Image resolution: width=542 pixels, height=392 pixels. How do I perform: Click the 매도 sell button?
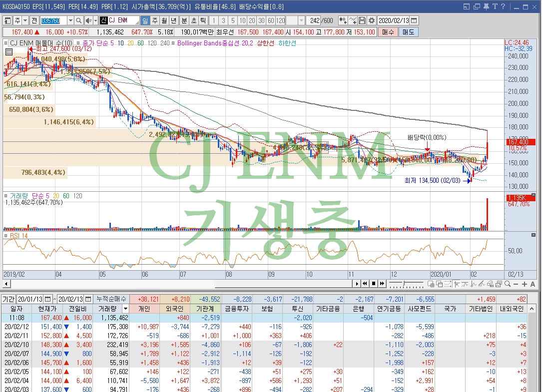tap(408, 32)
